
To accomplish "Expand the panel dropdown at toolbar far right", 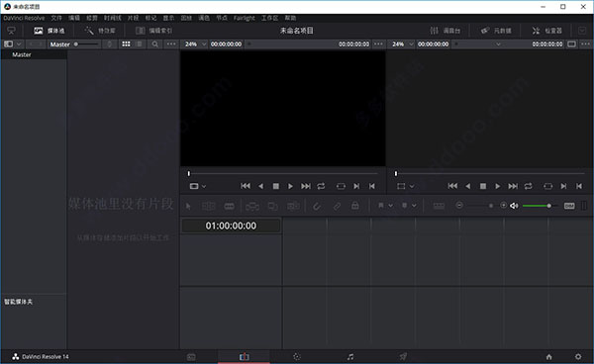I will 582,31.
